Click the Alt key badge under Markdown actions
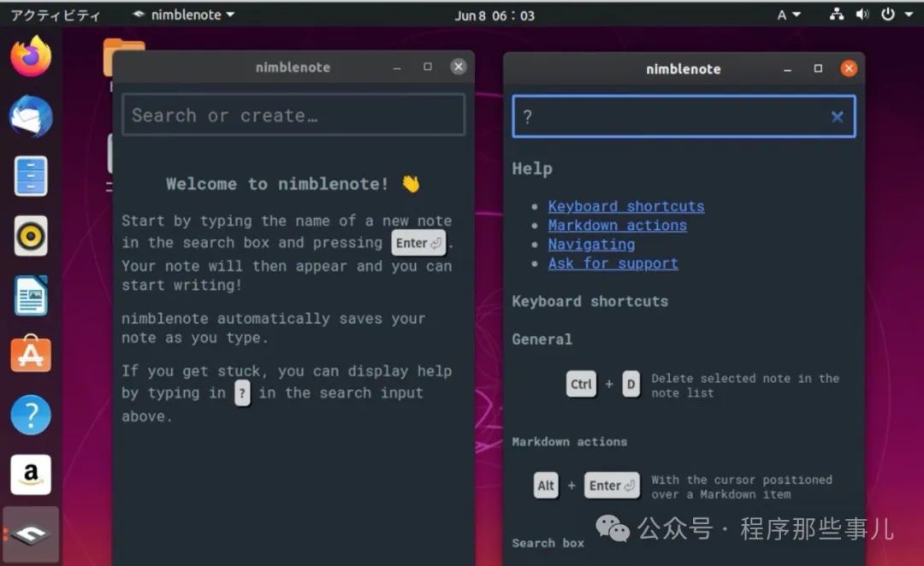Image resolution: width=924 pixels, height=566 pixels. point(546,486)
